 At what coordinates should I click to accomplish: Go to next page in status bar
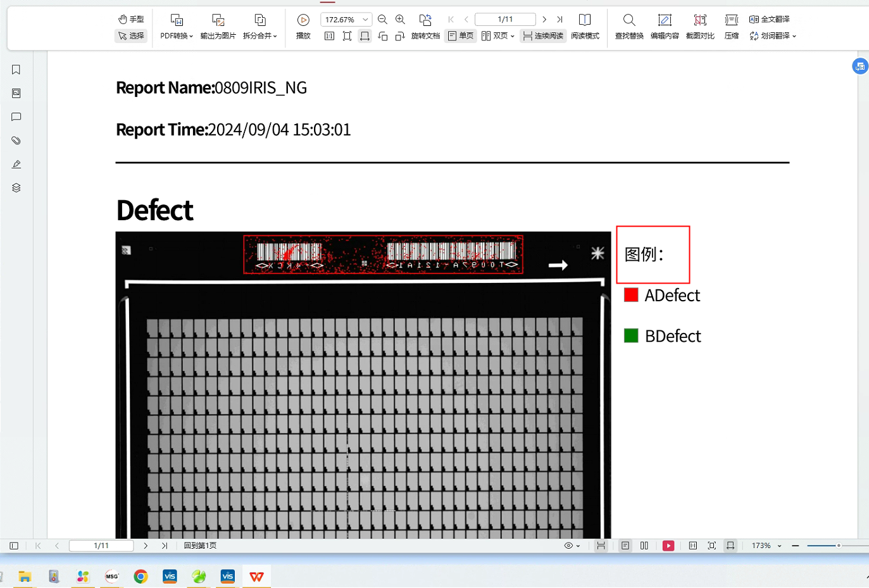146,546
